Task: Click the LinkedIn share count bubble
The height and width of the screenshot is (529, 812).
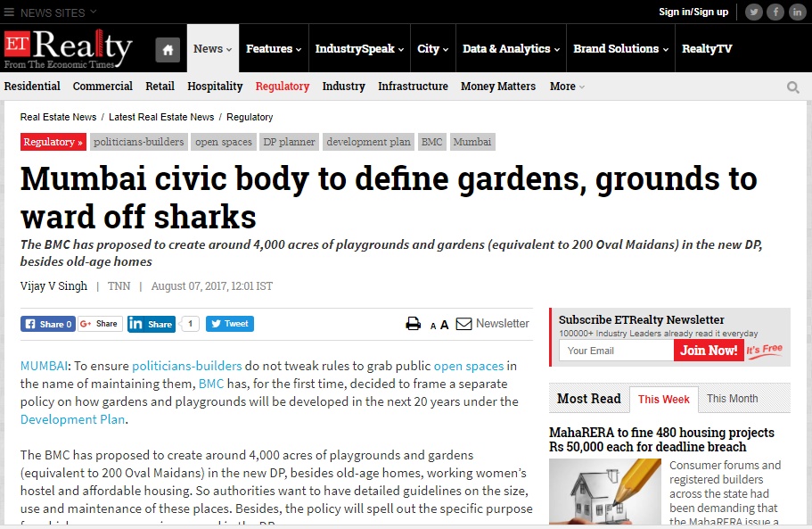Action: click(x=190, y=324)
